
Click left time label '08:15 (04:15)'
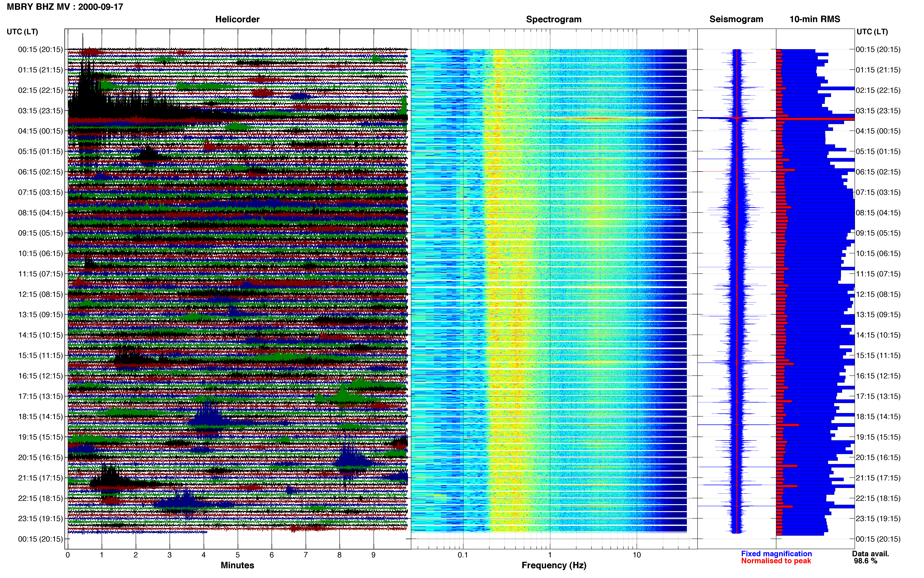click(41, 212)
